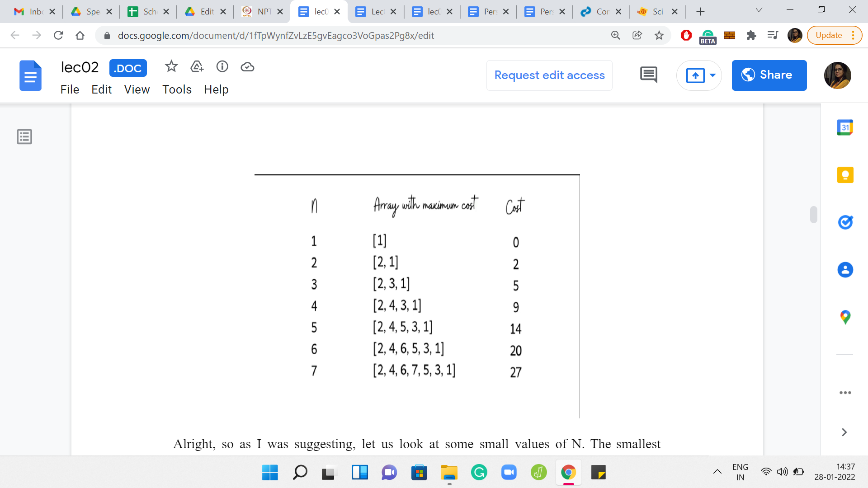Open Google Keep in the side panel

click(844, 175)
